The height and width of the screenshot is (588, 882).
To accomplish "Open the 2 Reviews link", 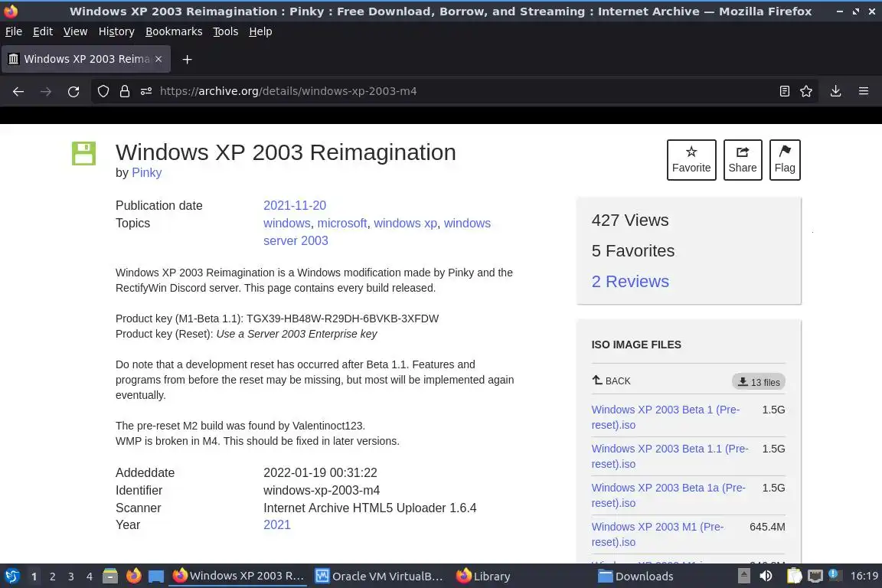I will coord(630,281).
